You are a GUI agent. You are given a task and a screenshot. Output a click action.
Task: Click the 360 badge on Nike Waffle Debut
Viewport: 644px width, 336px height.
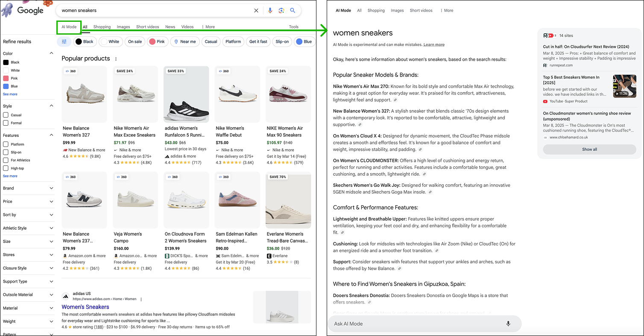click(223, 71)
